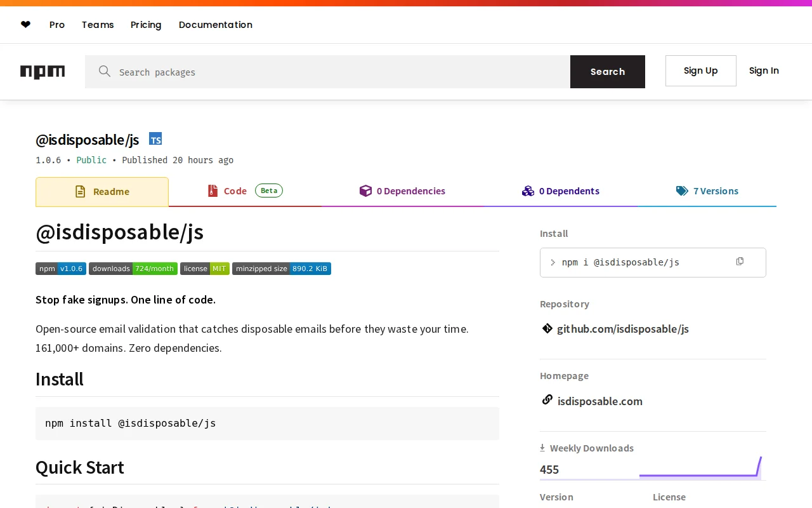The height and width of the screenshot is (508, 812).
Task: Click the weekly downloads sparkline chart
Action: click(700, 467)
